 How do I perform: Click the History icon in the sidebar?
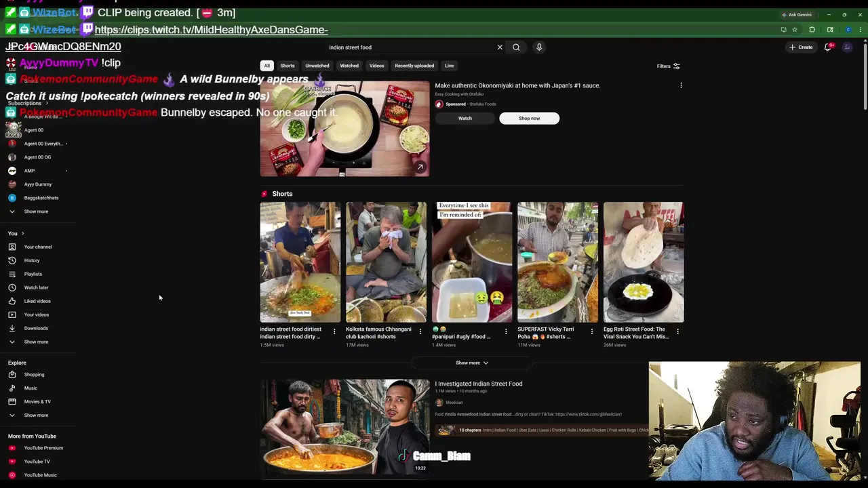12,260
